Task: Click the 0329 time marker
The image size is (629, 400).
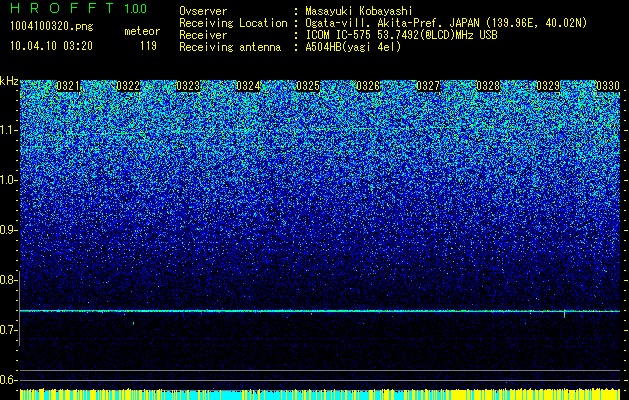Action: pos(548,86)
